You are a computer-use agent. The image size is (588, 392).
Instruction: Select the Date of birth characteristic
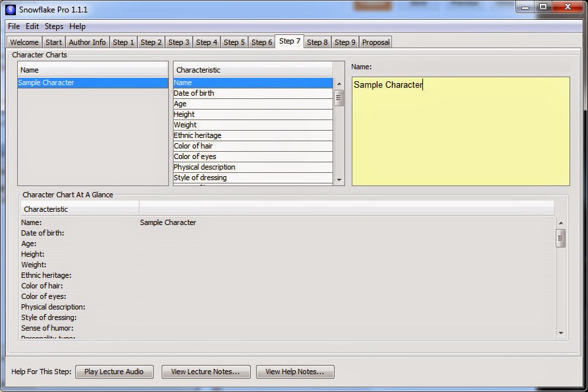[x=253, y=93]
